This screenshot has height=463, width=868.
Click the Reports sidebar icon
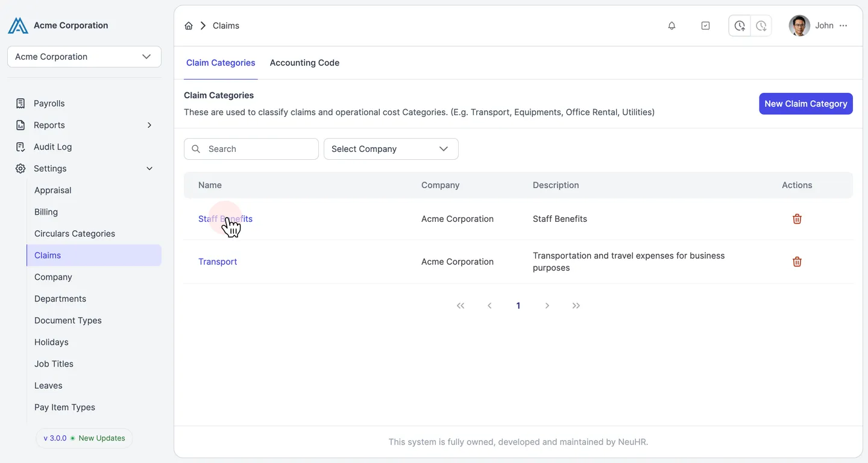(x=20, y=125)
